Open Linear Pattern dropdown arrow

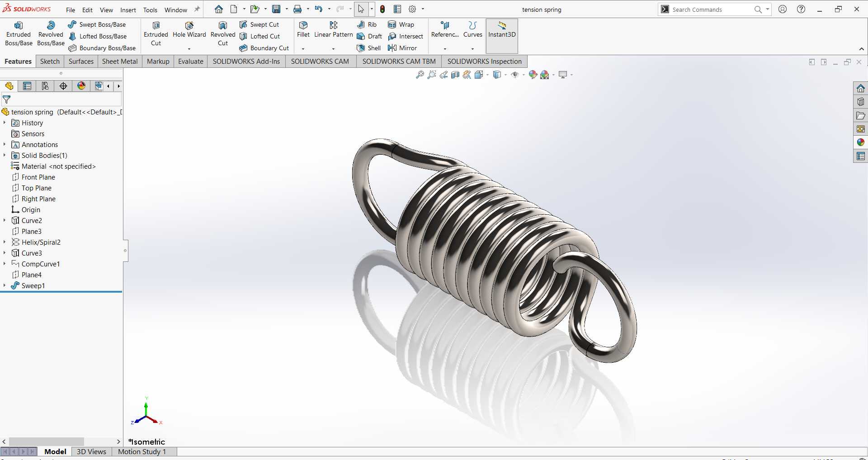tap(334, 48)
